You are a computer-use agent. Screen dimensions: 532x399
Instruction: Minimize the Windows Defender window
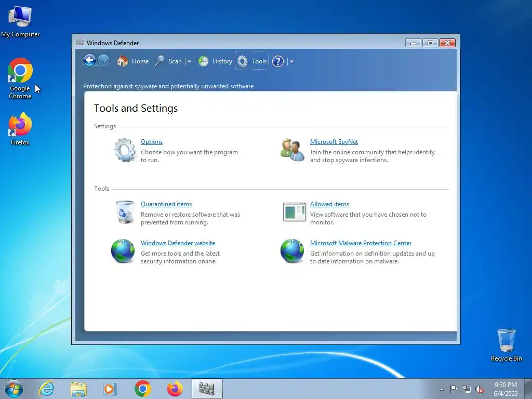413,43
